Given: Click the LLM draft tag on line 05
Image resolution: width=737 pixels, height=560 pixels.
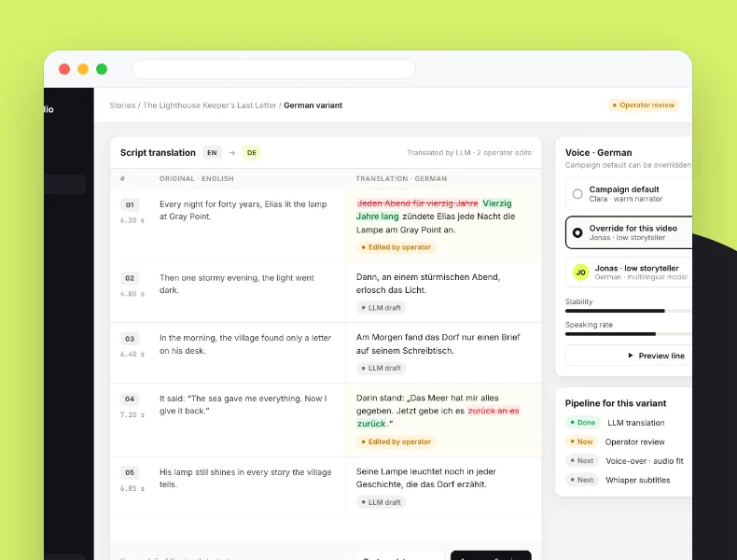Looking at the screenshot, I should (381, 503).
